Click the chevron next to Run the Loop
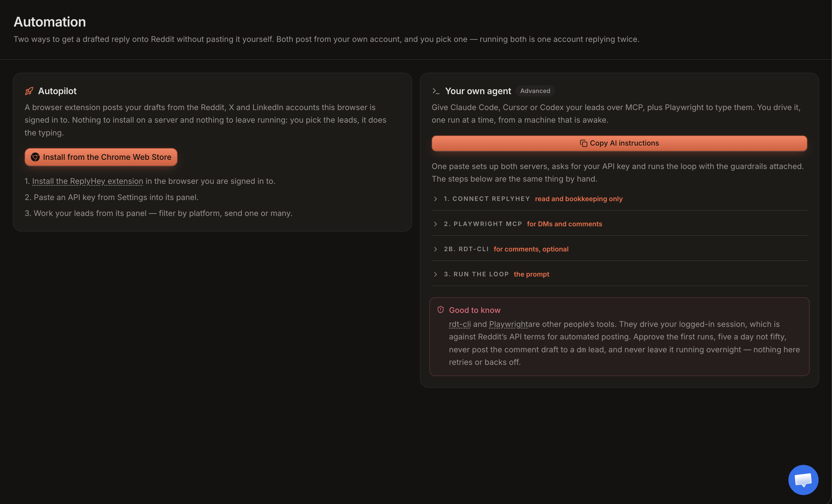This screenshot has height=504, width=832. coord(436,274)
